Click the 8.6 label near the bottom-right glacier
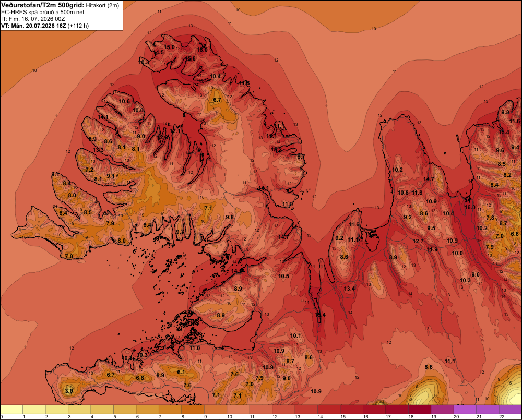This screenshot has height=420, width=522. [429, 367]
